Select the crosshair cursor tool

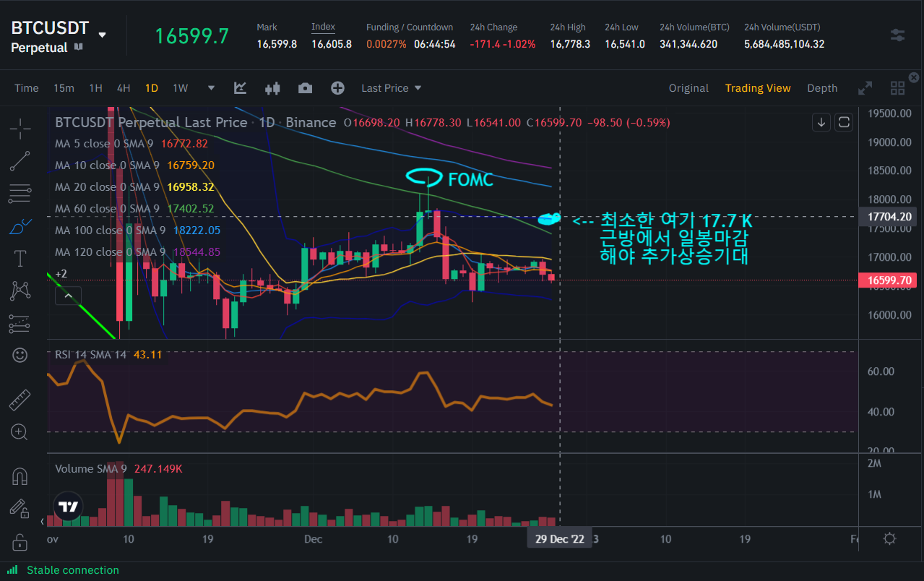tap(20, 129)
